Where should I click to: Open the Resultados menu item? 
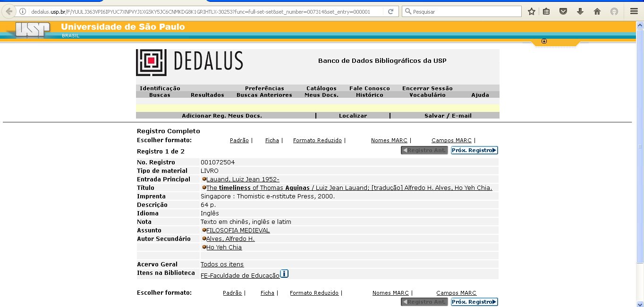click(x=207, y=95)
